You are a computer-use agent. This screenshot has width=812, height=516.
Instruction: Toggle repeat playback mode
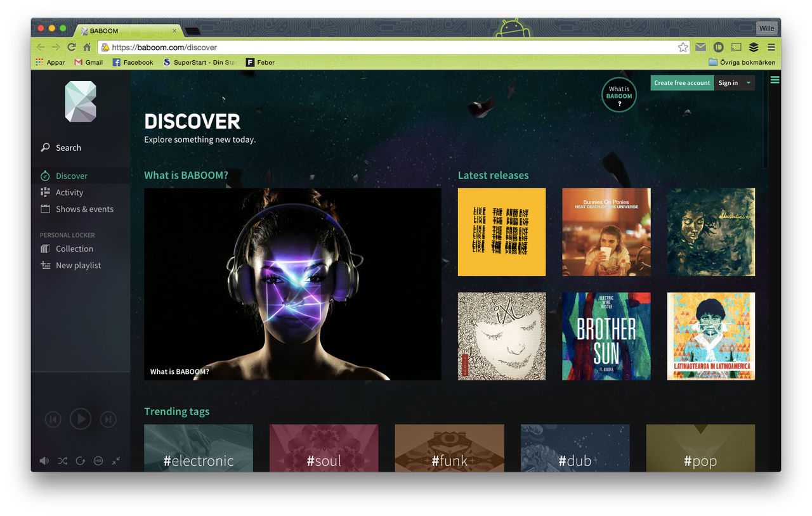pyautogui.click(x=80, y=461)
